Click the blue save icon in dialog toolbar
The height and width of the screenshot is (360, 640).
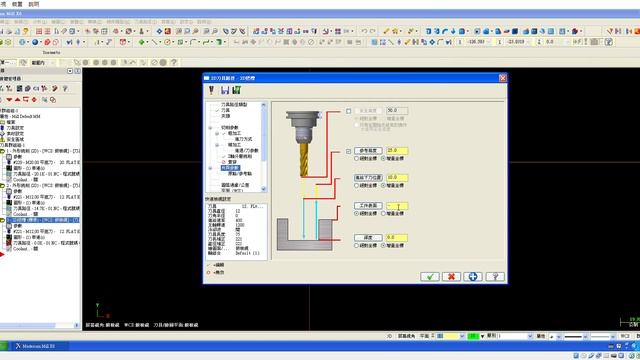tap(225, 90)
